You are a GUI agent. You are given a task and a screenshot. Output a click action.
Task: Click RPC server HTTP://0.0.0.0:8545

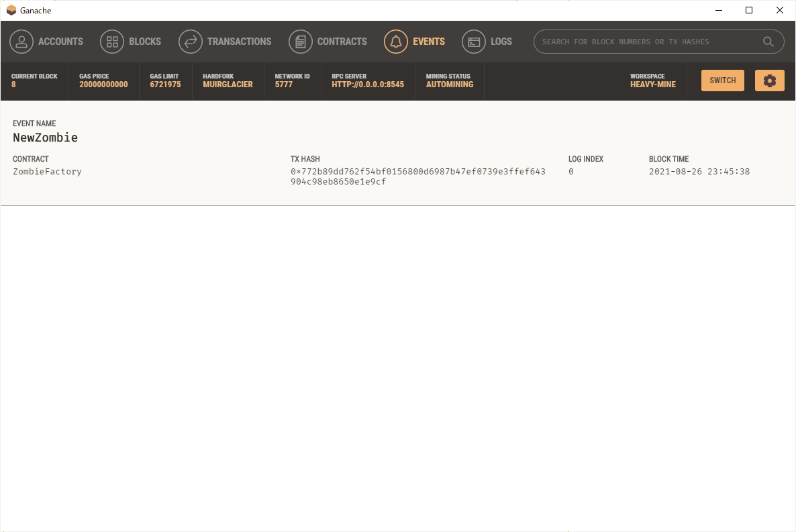(x=368, y=85)
